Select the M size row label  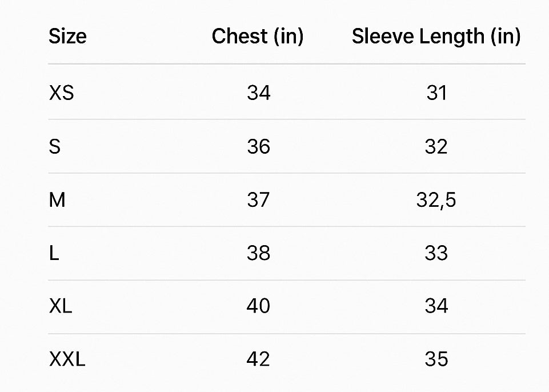tap(57, 200)
